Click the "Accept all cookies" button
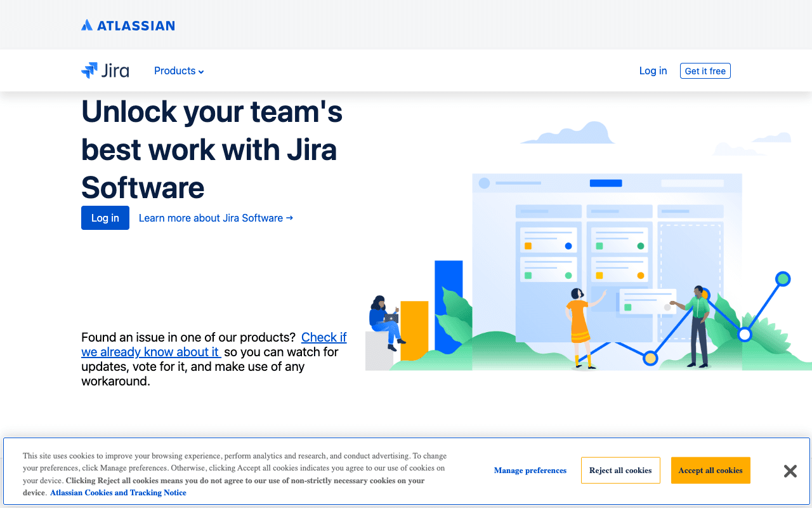 point(710,470)
